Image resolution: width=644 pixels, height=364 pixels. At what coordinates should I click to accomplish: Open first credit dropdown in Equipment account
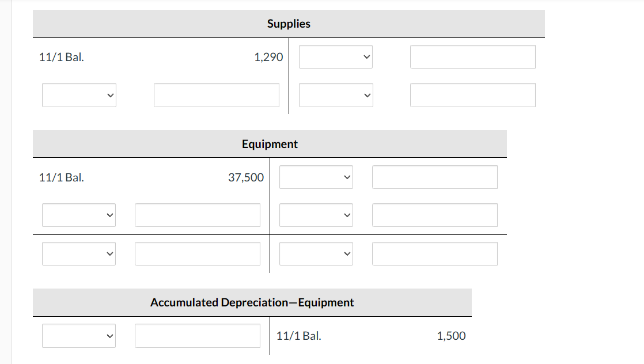coord(316,177)
